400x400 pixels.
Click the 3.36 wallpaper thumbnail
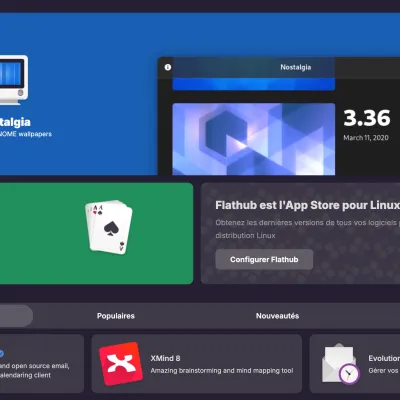click(x=254, y=139)
